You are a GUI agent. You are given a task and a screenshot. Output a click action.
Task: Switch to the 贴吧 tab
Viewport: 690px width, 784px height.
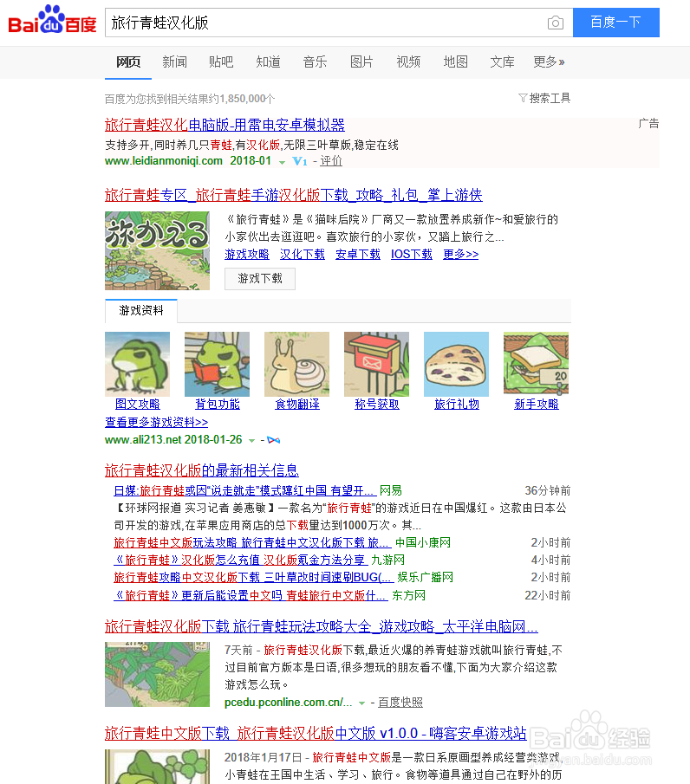(x=221, y=62)
